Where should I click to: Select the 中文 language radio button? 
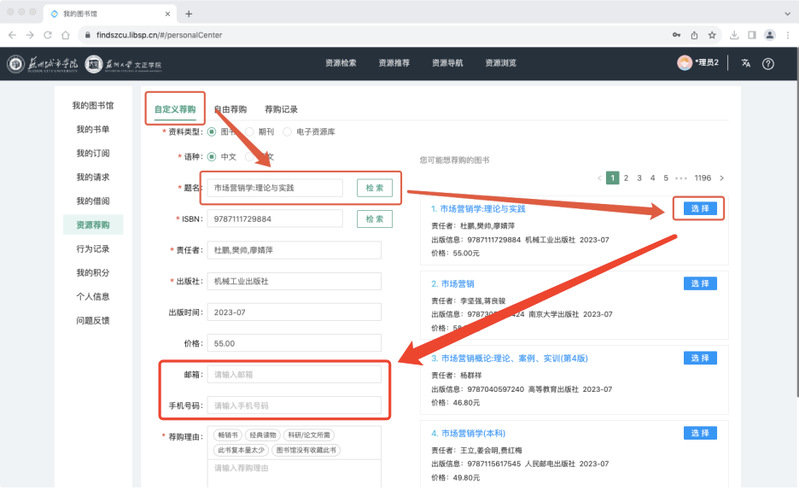(212, 157)
